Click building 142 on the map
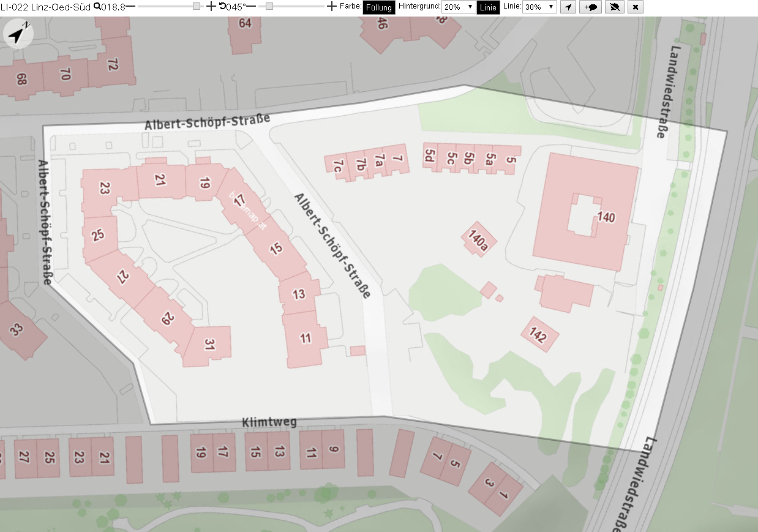This screenshot has width=758, height=532. pyautogui.click(x=540, y=334)
